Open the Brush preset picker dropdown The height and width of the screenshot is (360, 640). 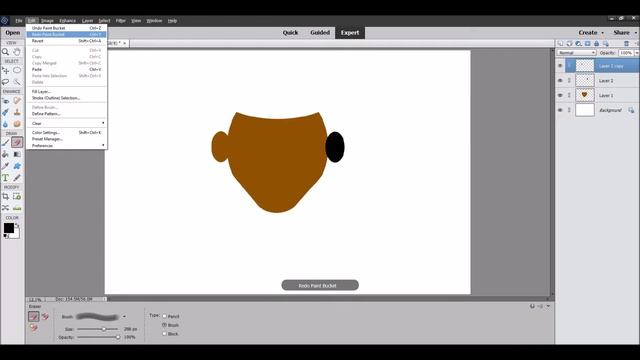pyautogui.click(x=124, y=316)
